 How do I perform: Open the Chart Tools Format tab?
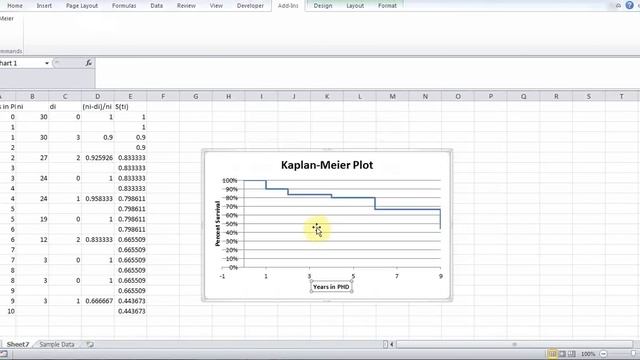click(x=387, y=6)
